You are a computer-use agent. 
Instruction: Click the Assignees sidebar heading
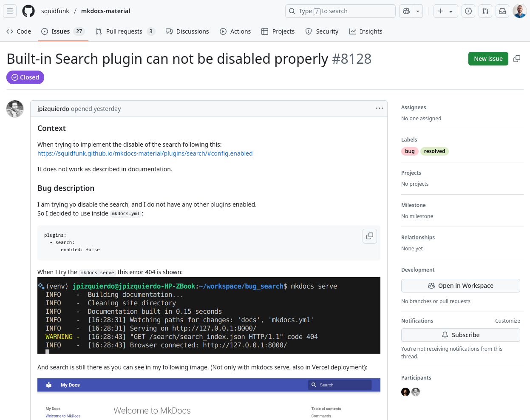tap(414, 108)
